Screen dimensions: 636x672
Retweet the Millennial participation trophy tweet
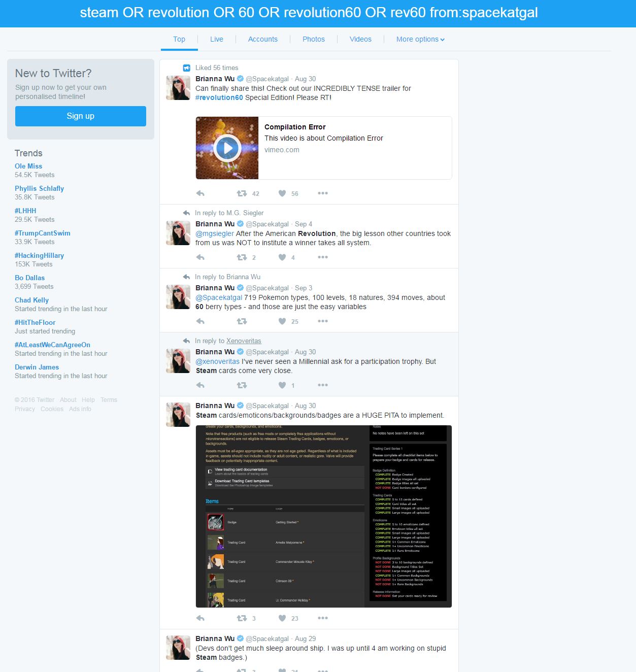coord(242,385)
